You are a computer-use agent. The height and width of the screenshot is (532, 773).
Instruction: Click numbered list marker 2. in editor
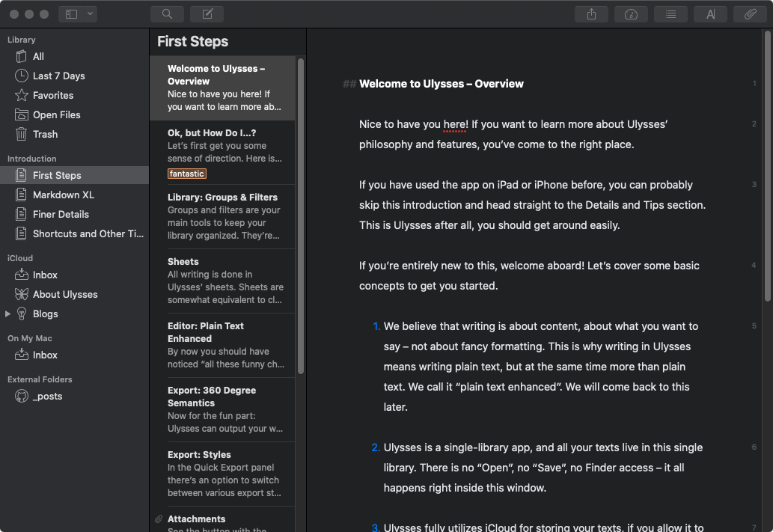pos(376,447)
